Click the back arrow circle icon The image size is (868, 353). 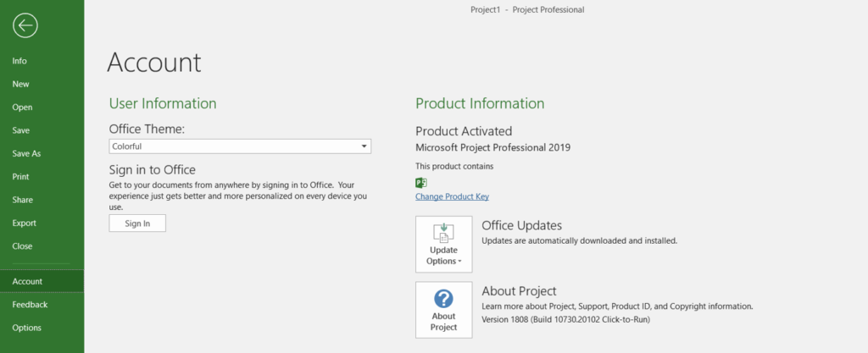tap(25, 25)
